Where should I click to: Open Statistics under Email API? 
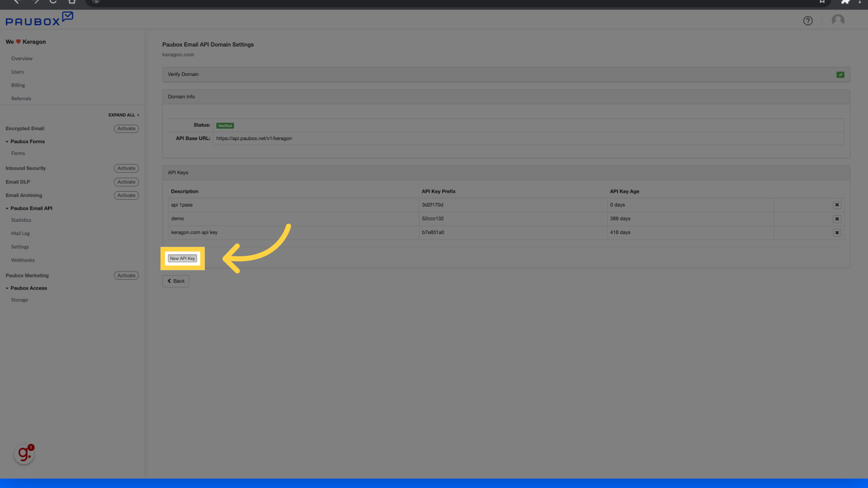point(21,221)
